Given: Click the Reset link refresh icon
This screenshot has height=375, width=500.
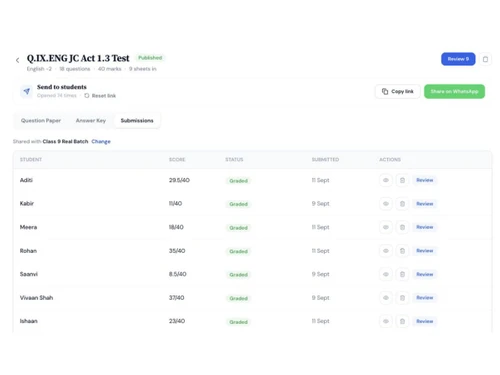Looking at the screenshot, I should point(86,96).
